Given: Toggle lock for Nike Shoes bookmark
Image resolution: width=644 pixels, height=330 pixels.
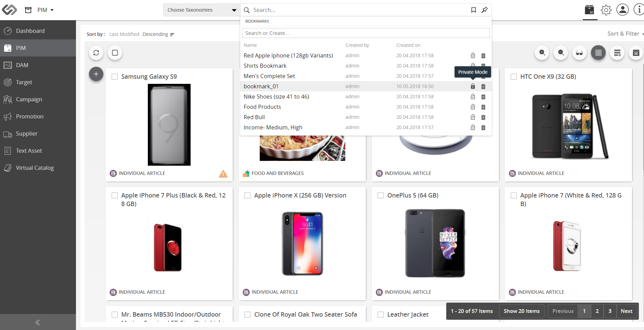Looking at the screenshot, I should (x=473, y=97).
